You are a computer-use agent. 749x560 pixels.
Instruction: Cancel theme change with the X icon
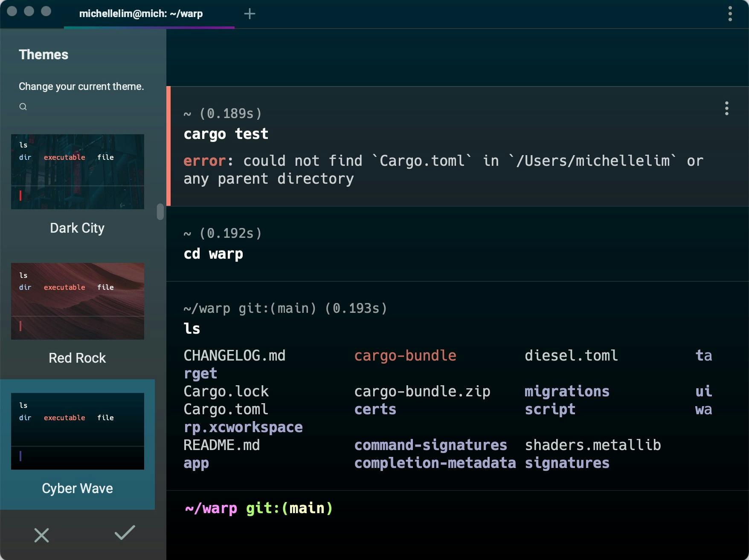click(x=41, y=535)
